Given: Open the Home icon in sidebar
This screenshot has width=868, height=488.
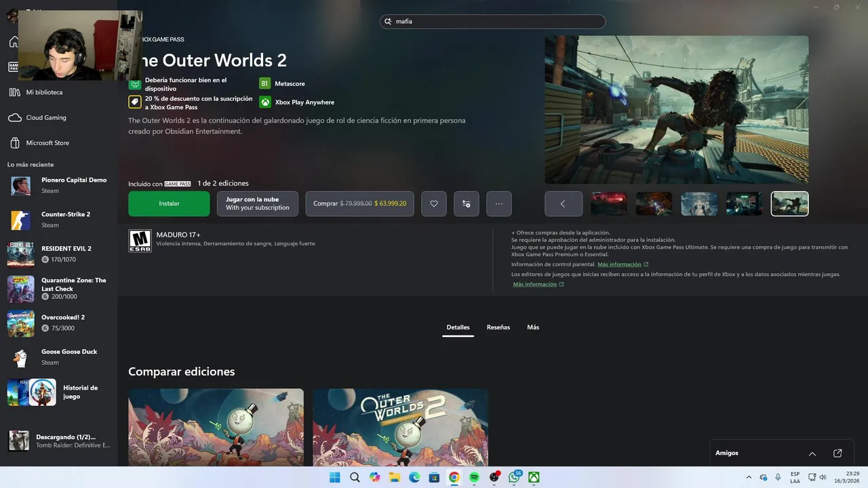Looking at the screenshot, I should [x=13, y=42].
